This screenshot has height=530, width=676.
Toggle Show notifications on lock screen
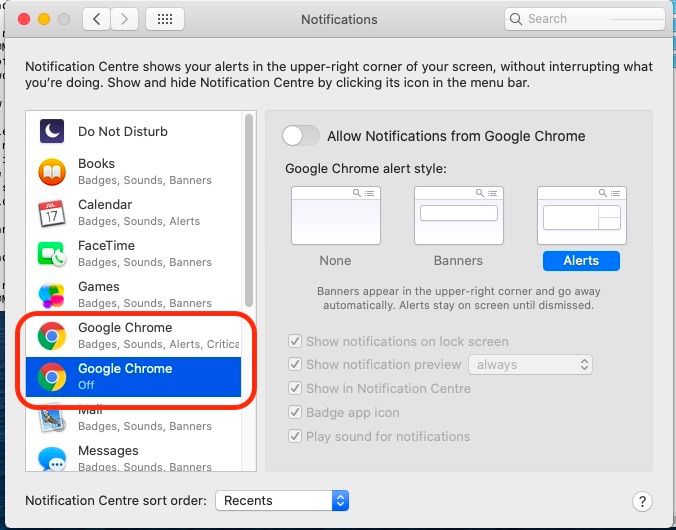tap(295, 342)
